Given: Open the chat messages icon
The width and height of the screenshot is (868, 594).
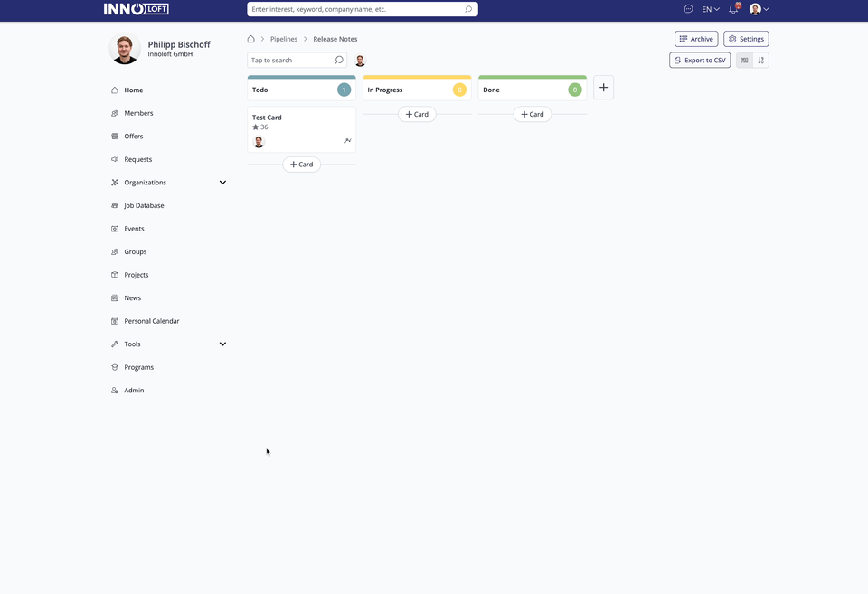Looking at the screenshot, I should (x=688, y=9).
